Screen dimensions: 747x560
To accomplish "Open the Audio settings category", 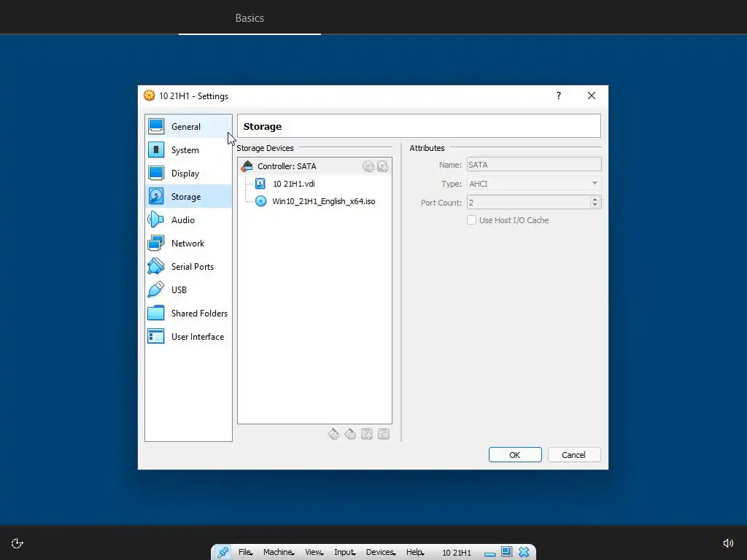I will (188, 220).
